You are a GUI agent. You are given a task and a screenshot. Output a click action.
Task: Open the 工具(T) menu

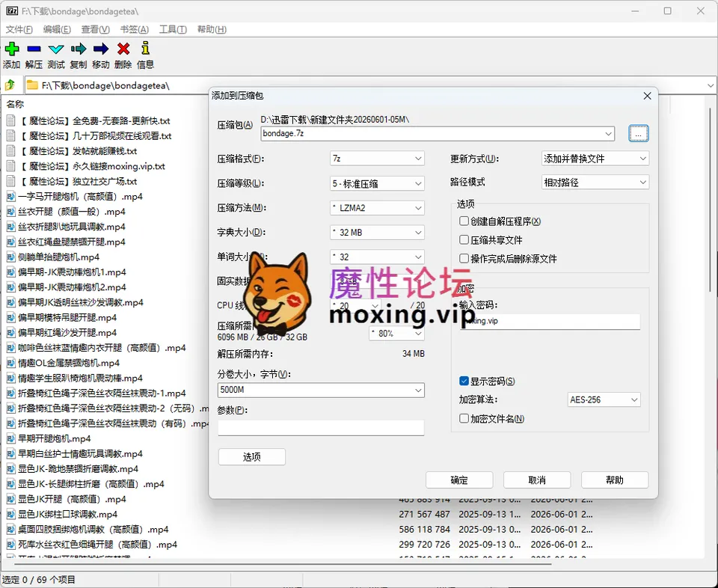173,29
